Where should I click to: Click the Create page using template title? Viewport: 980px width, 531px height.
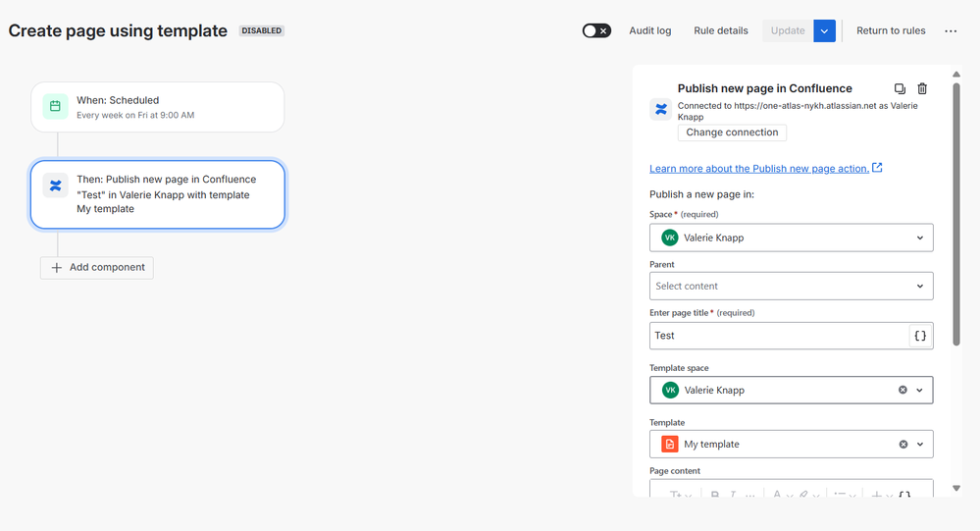(x=118, y=30)
